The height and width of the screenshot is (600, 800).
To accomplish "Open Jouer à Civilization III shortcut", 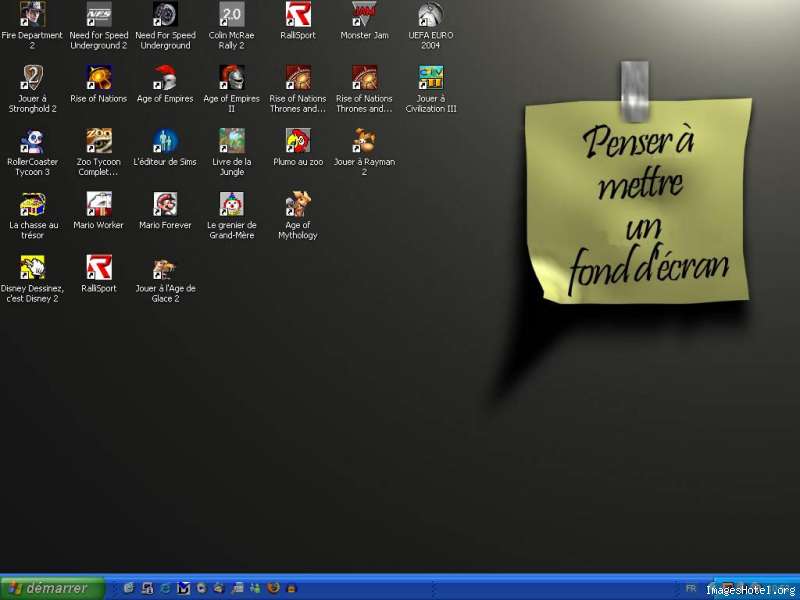I will click(431, 78).
